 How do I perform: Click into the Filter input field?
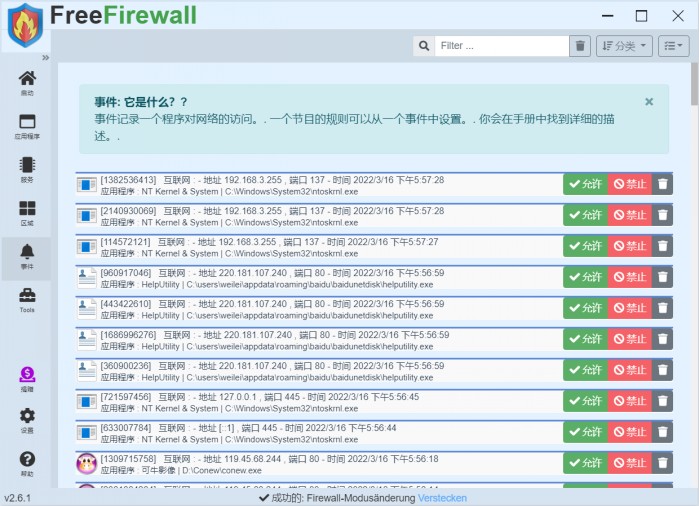502,45
